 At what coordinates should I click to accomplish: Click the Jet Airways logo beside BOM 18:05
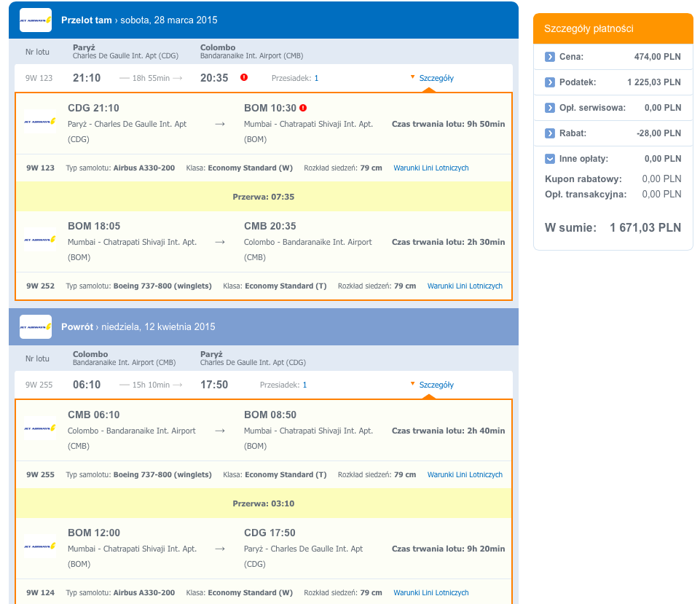(x=40, y=240)
